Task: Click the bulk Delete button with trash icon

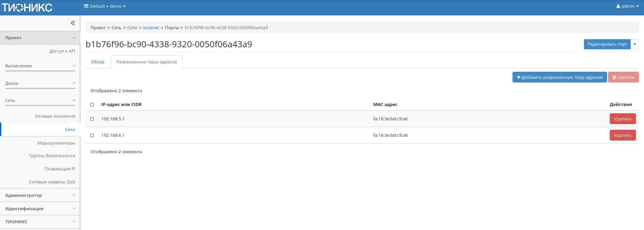Action: point(623,77)
